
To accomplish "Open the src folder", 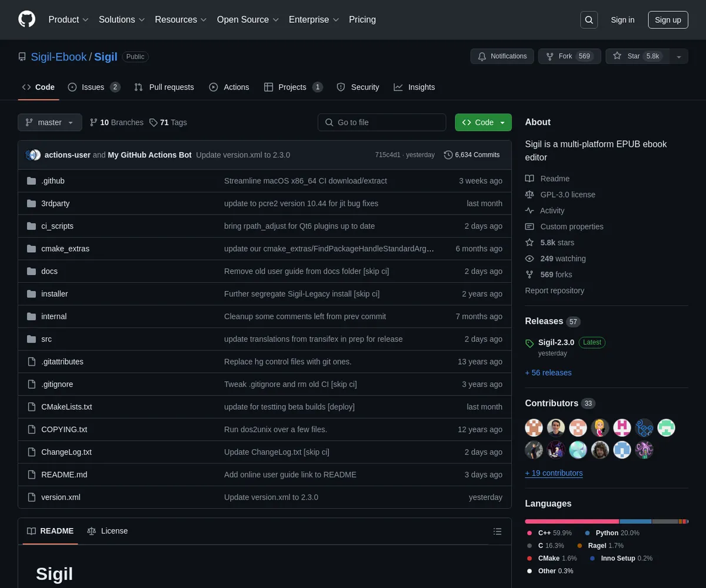I will (x=46, y=339).
